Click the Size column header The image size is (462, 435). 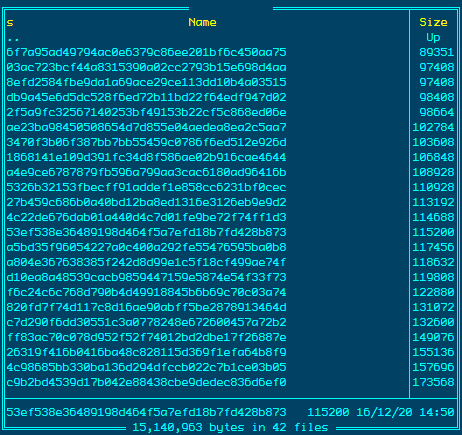433,22
